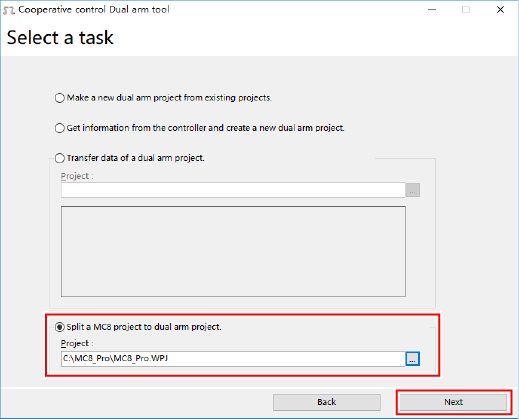Click the Next button
The width and height of the screenshot is (519, 419).
tap(453, 402)
